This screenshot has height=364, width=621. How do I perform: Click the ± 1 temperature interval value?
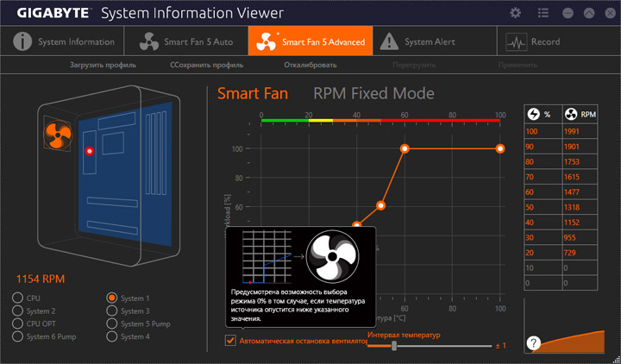click(501, 346)
